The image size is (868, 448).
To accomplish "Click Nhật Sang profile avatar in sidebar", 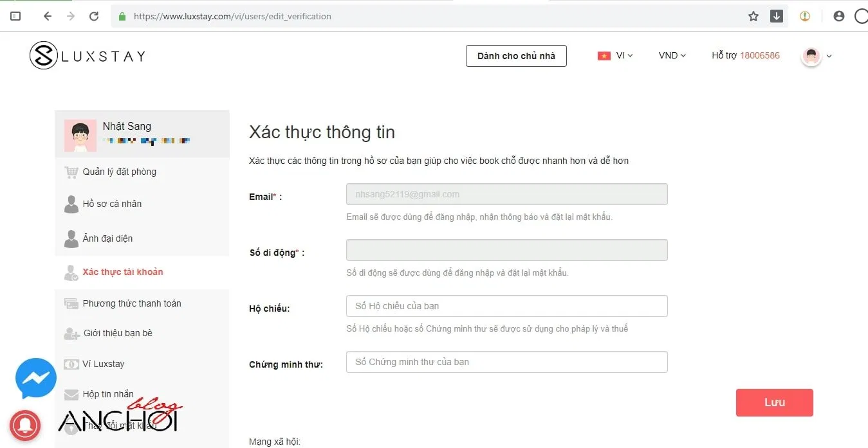I will [80, 136].
